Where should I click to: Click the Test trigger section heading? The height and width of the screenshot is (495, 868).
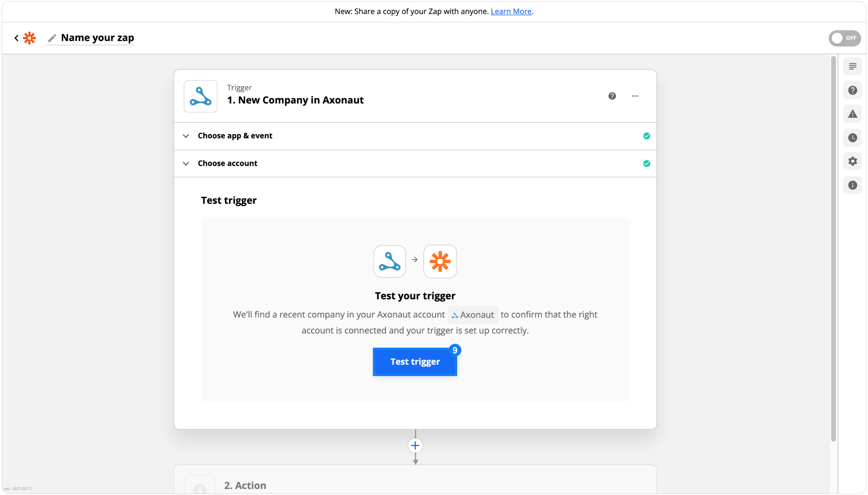pos(228,200)
